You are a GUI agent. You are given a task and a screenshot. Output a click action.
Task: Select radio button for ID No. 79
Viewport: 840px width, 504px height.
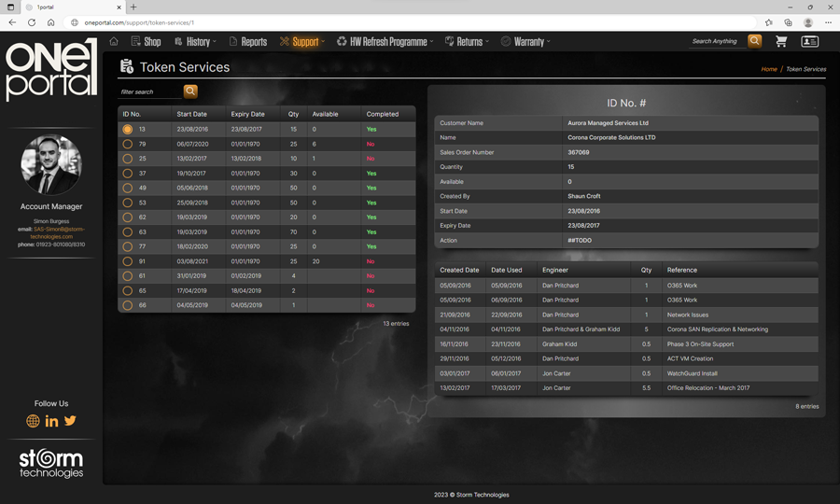(x=128, y=145)
